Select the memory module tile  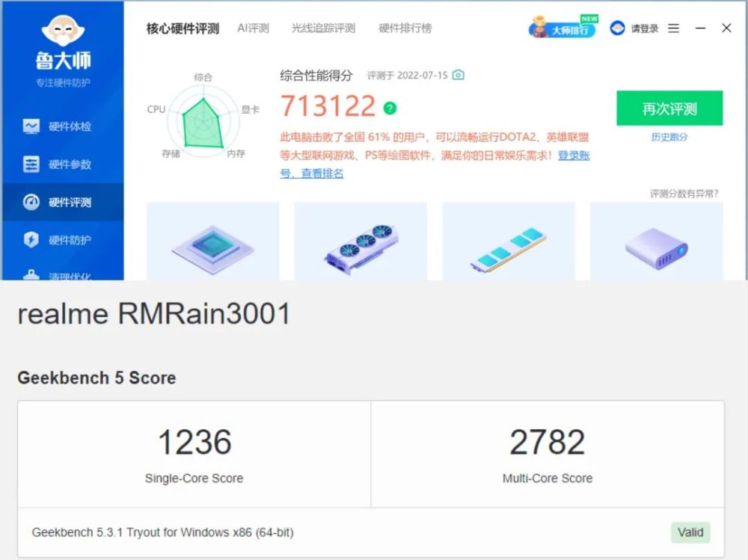[x=509, y=241]
